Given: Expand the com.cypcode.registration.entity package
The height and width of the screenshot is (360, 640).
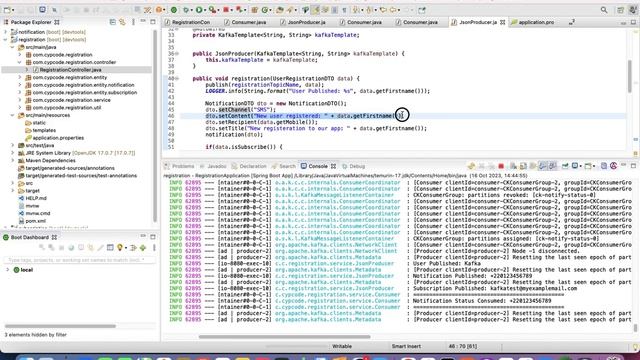Looking at the screenshot, I should (x=19, y=77).
